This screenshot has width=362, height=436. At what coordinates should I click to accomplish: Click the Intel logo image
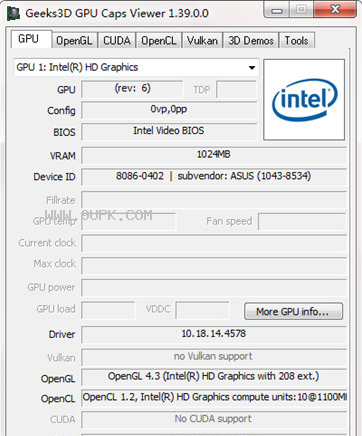click(x=304, y=100)
